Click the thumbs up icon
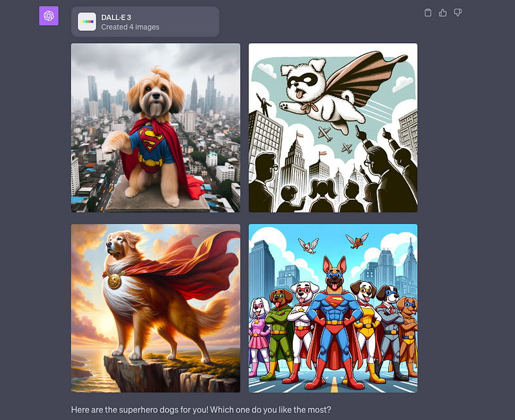The image size is (515, 420). click(x=443, y=13)
